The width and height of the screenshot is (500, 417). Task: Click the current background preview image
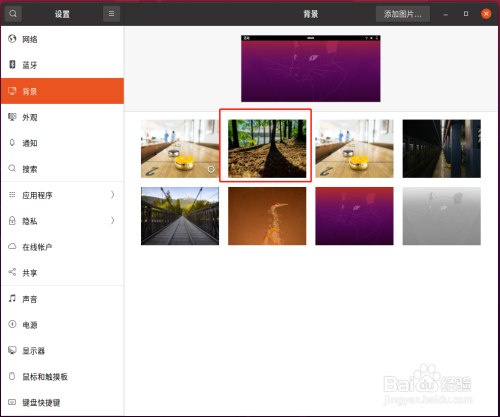coord(311,68)
